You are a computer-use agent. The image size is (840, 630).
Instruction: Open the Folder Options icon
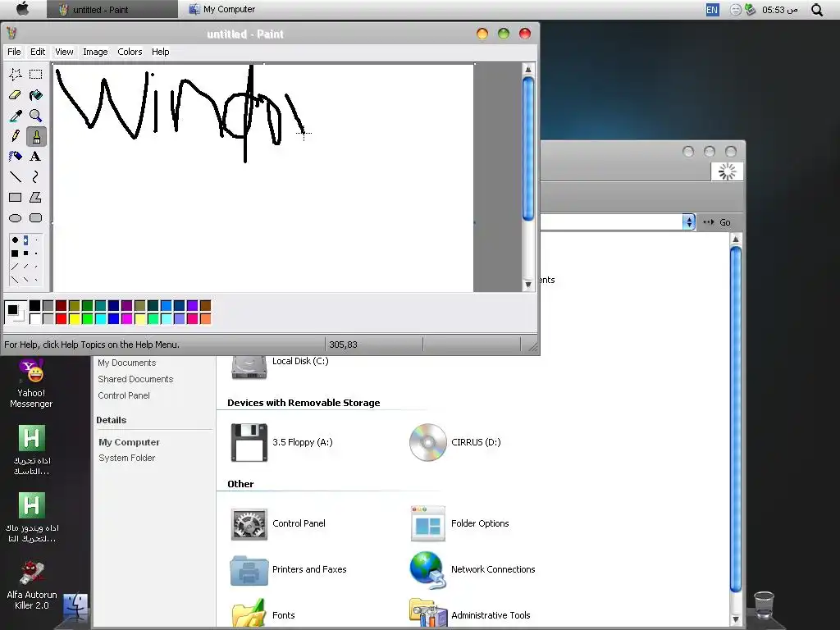459,523
